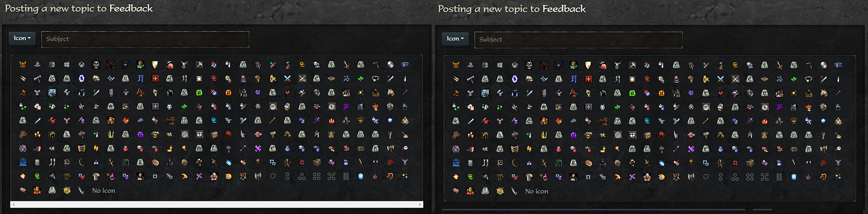Select the red square cross icon, left grid

pos(155,79)
